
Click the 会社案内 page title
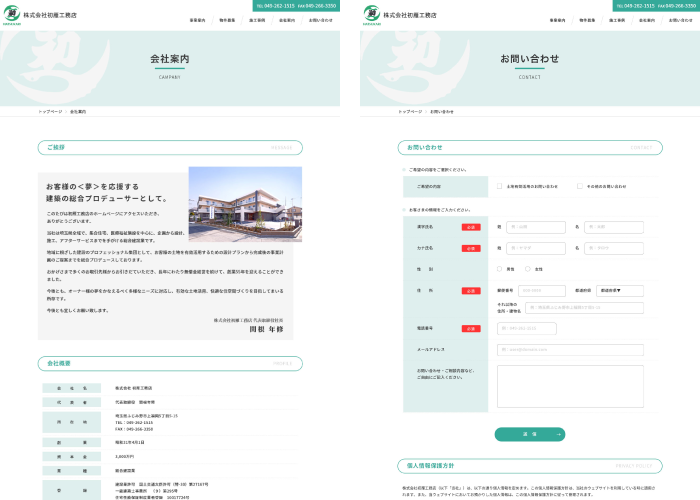tap(170, 58)
